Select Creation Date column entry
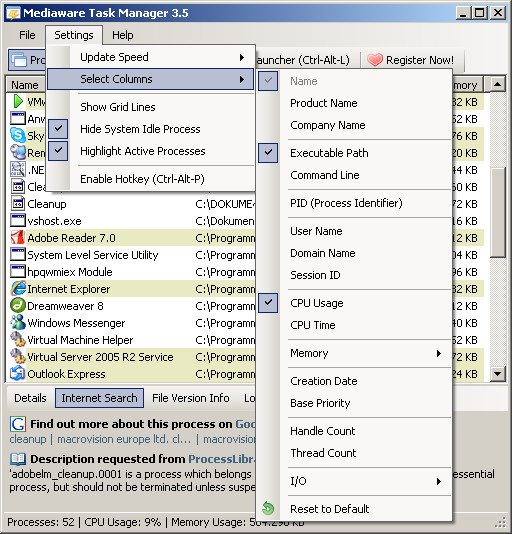This screenshot has width=512, height=534. pos(354,381)
